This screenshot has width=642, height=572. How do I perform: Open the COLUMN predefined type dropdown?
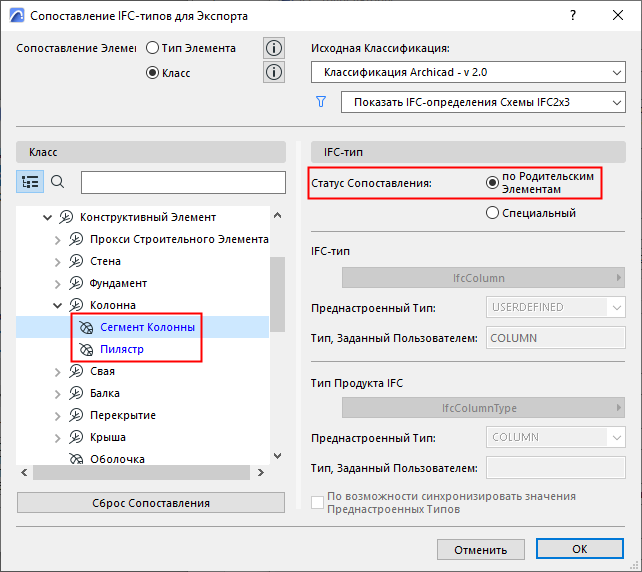(x=556, y=437)
